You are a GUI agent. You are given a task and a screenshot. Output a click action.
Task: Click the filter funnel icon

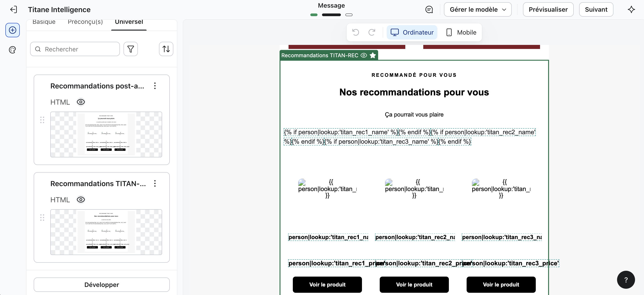tap(130, 49)
